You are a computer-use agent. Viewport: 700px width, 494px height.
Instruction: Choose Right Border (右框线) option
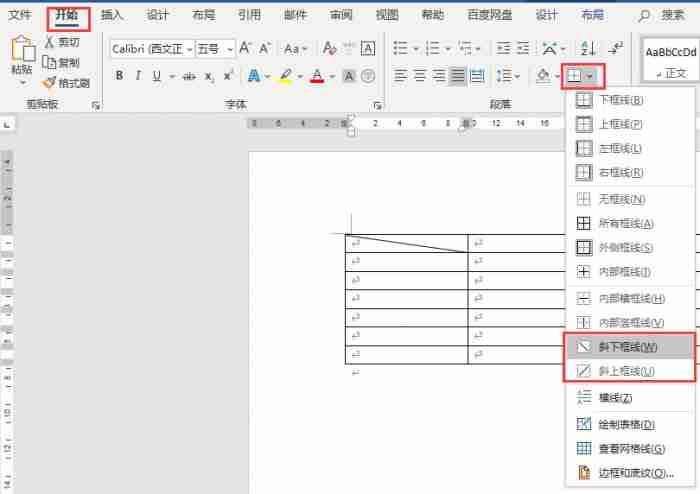[x=629, y=172]
